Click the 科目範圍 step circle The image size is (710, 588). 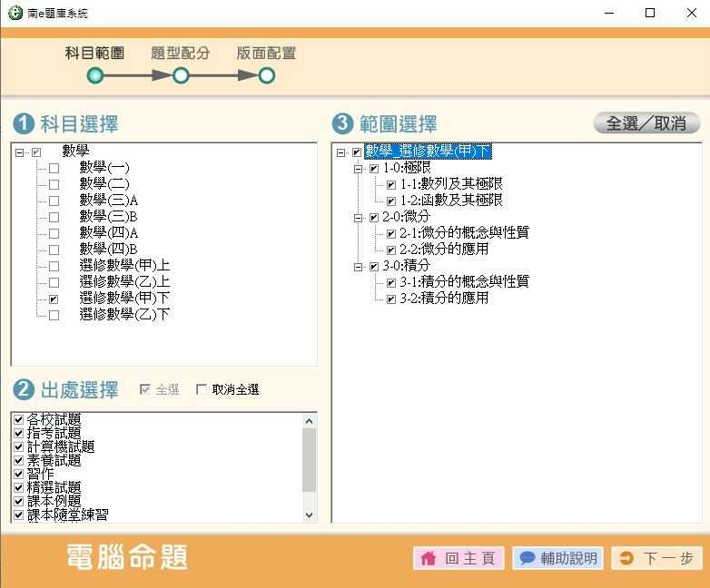coord(95,75)
